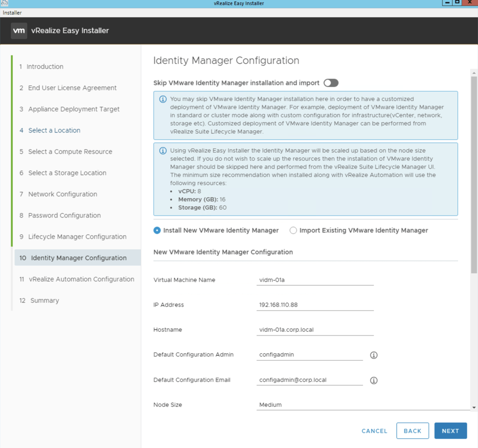Click the VMware vm logo icon

point(19,31)
